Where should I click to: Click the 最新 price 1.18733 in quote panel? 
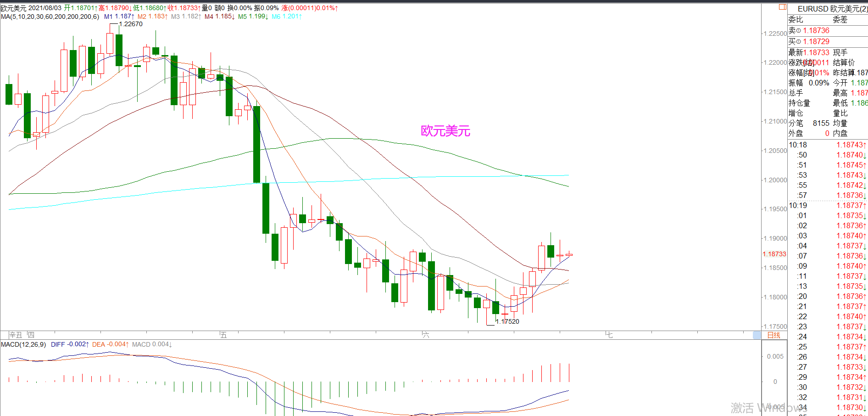point(816,52)
